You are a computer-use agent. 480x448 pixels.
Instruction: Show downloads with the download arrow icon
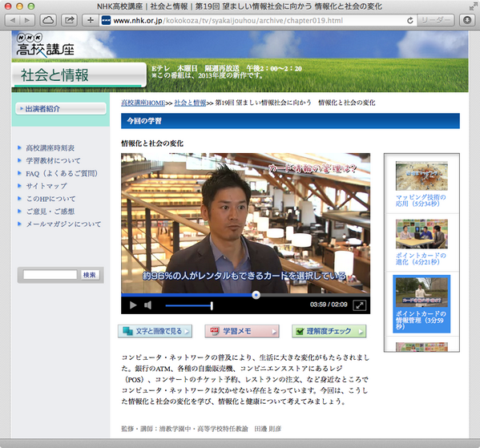click(467, 21)
